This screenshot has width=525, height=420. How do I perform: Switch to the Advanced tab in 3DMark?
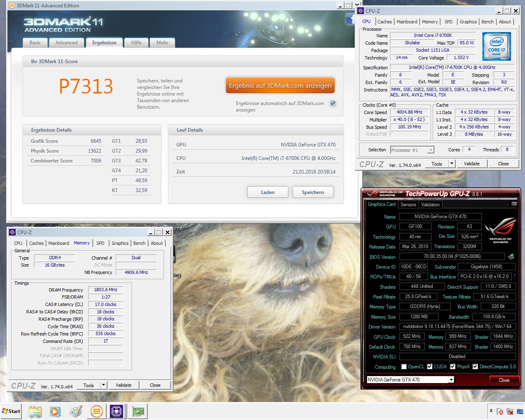point(66,43)
